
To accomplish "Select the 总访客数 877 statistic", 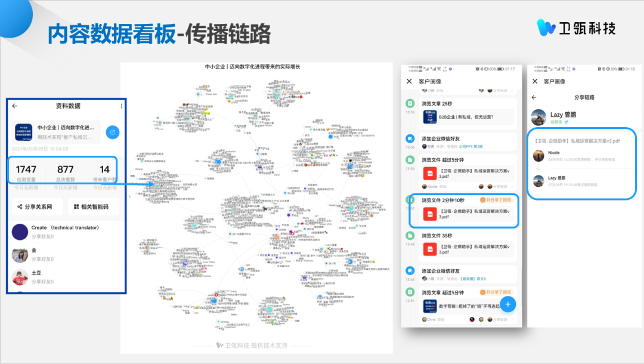I will click(65, 173).
